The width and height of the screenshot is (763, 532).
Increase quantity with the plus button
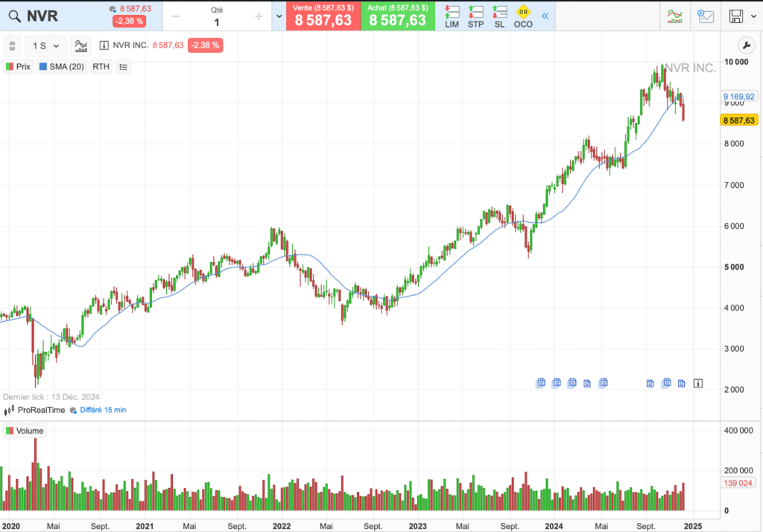pos(259,16)
